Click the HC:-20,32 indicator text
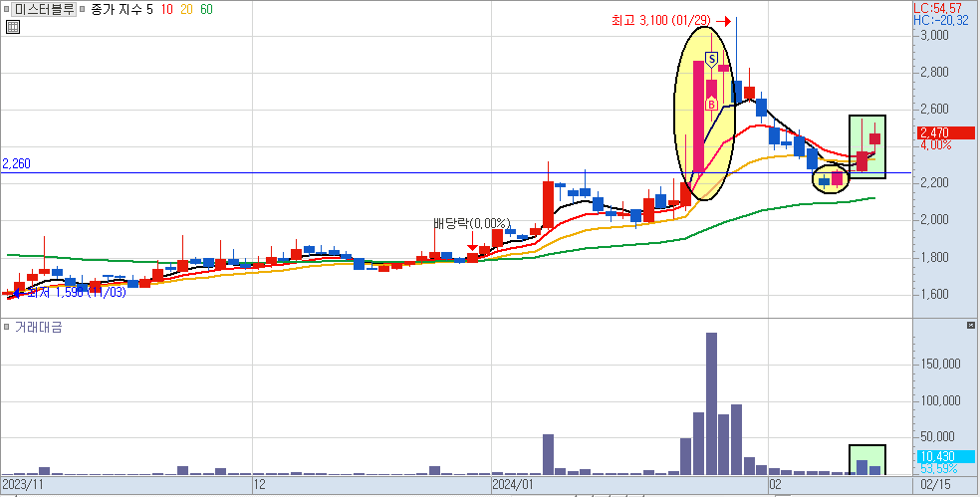 click(941, 21)
